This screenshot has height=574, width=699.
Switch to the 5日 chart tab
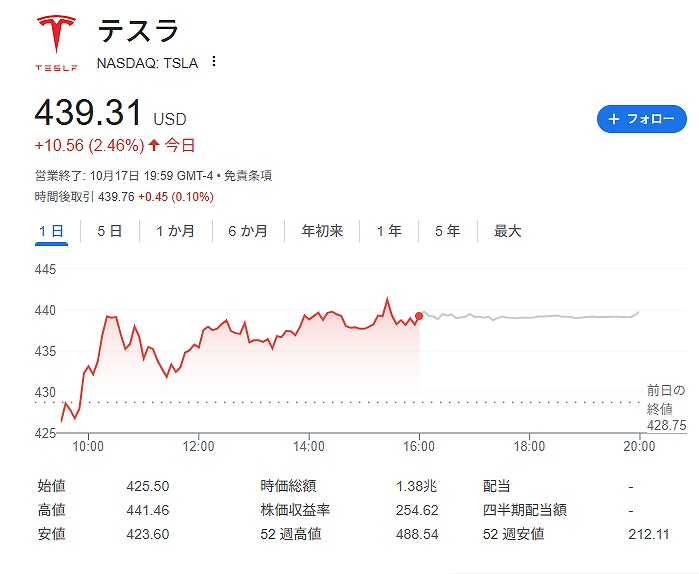pos(109,231)
